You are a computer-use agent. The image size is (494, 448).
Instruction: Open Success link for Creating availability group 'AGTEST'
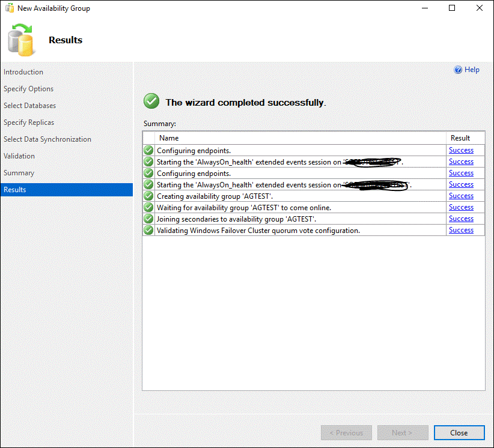[461, 196]
